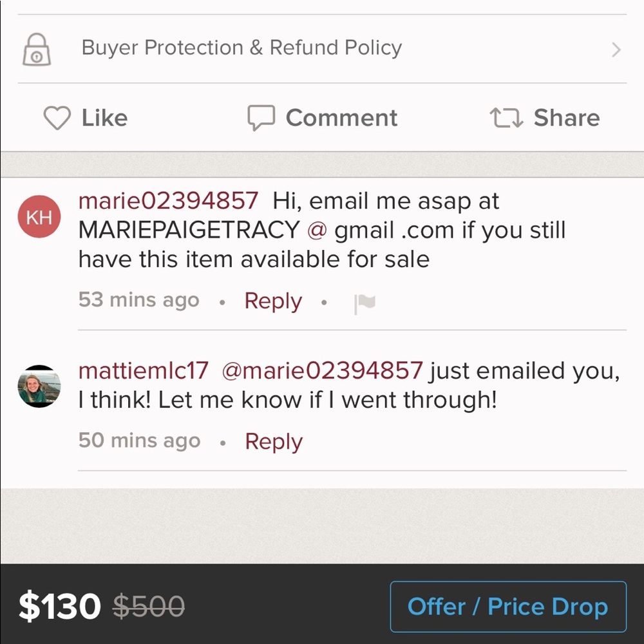Expand Buyer Protection & Refund Policy chevron
This screenshot has width=644, height=644.
pos(616,50)
